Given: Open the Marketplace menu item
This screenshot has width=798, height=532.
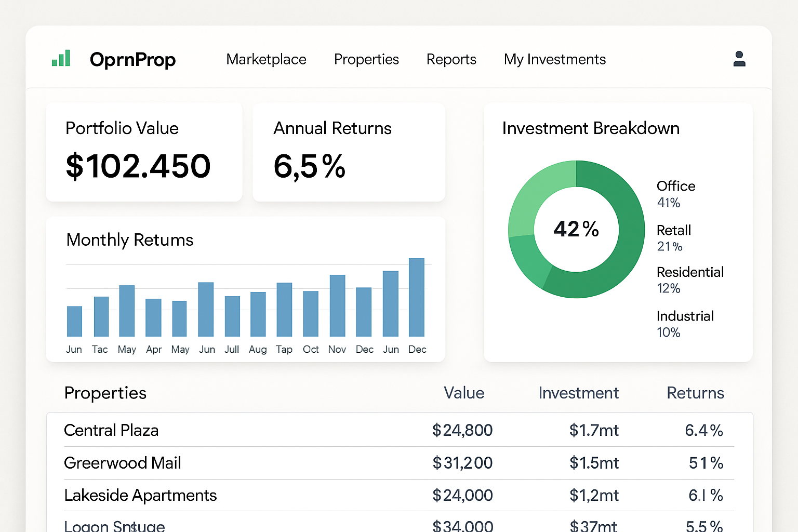Looking at the screenshot, I should 266,59.
